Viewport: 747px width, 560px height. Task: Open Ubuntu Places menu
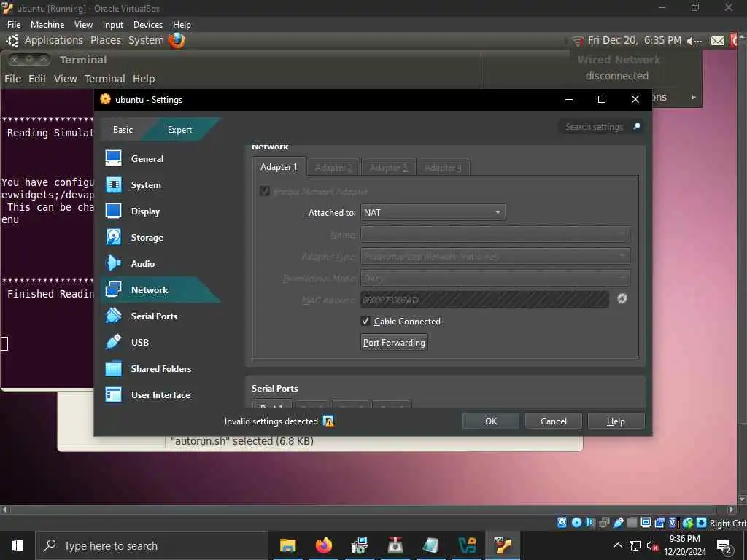coord(106,41)
